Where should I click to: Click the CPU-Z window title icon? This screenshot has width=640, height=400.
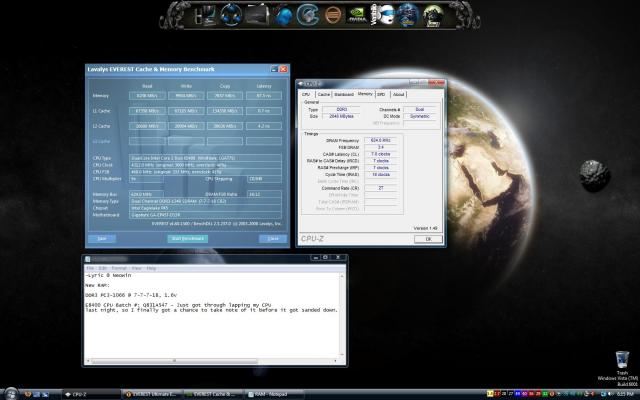pyautogui.click(x=301, y=84)
